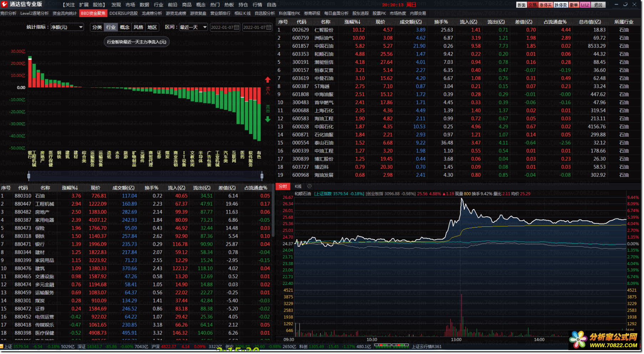Image resolution: width=644 pixels, height=354 pixels.
Task: Open the 交易 trading button
Action: (x=532, y=5)
